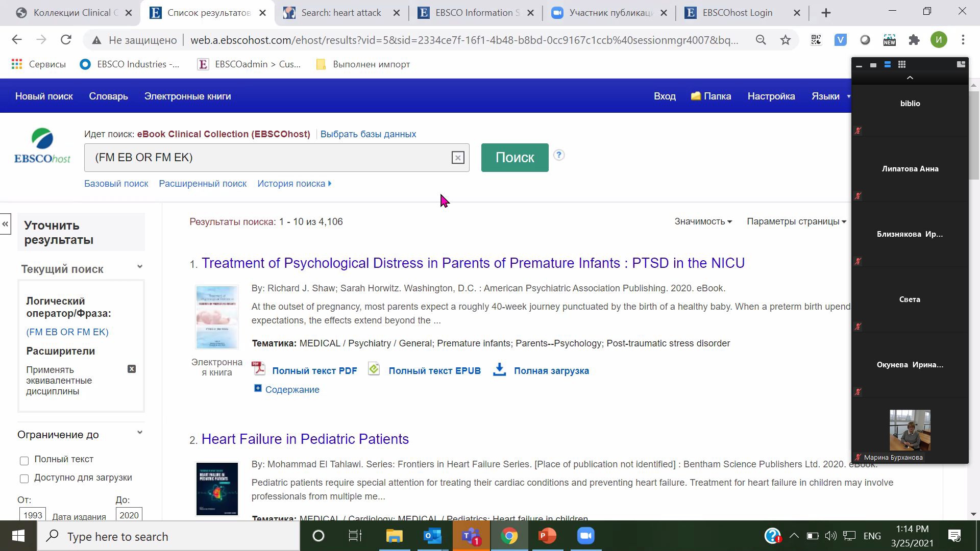Viewport: 980px width, 551px height.
Task: Open Электронные книги in the top menu
Action: 187,96
